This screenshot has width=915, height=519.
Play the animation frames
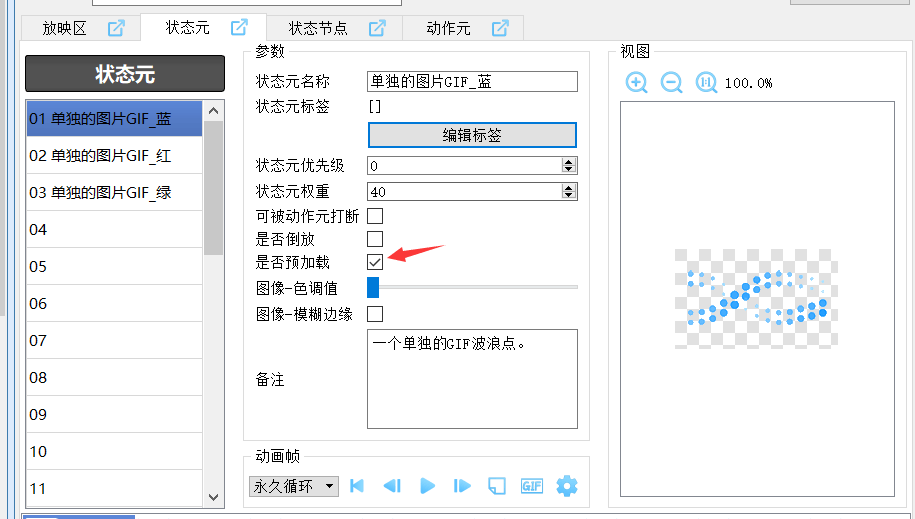pyautogui.click(x=428, y=486)
